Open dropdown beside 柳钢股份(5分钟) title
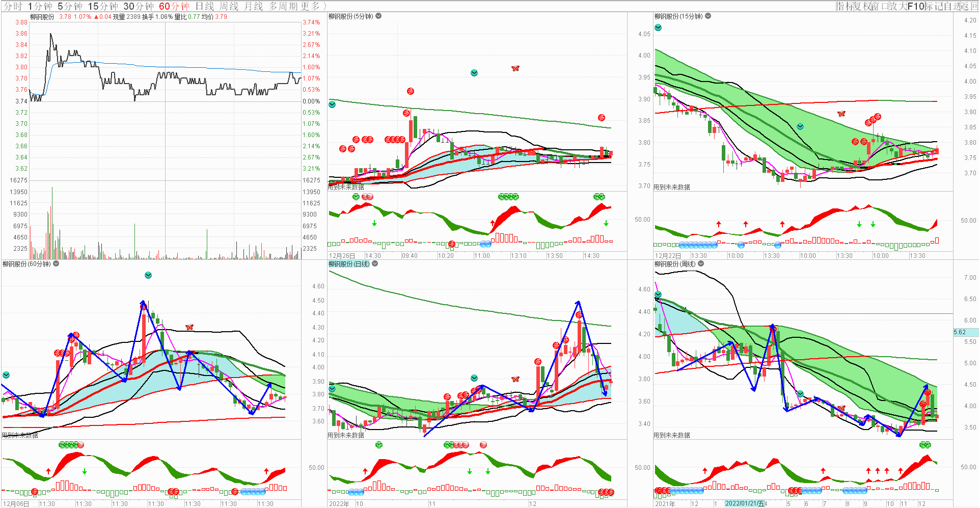Screen dimensions: 980x508 tap(378, 16)
